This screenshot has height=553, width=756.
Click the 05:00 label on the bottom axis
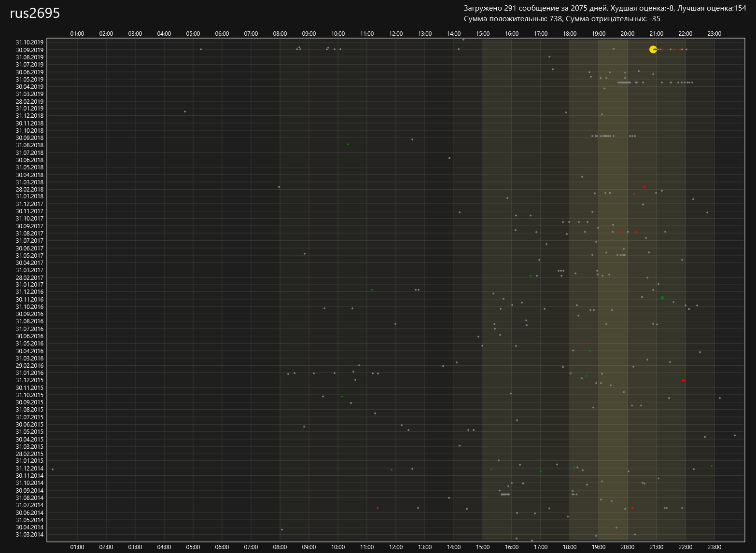193,547
